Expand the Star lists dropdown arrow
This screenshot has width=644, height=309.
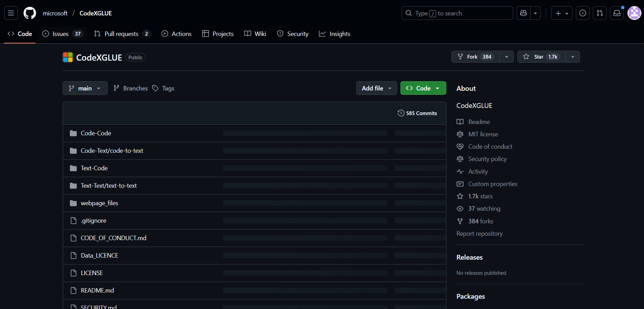[x=573, y=57]
